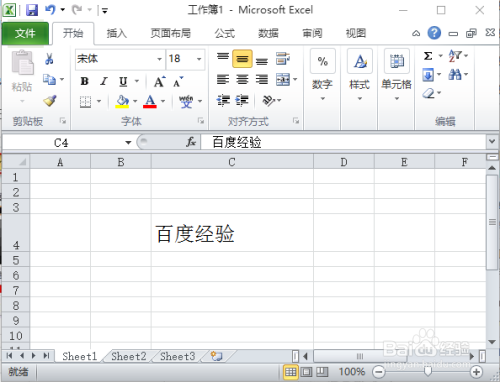The image size is (500, 382).
Task: Center text horizontally
Action: (242, 80)
